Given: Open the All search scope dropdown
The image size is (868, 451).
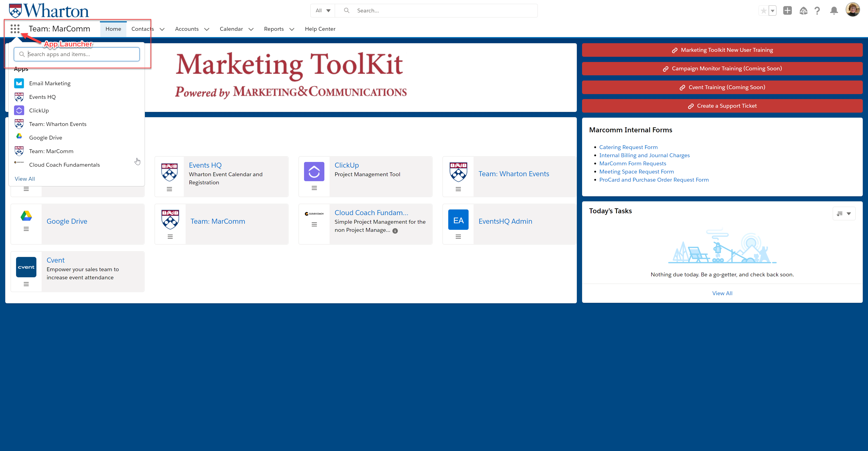Looking at the screenshot, I should tap(323, 10).
